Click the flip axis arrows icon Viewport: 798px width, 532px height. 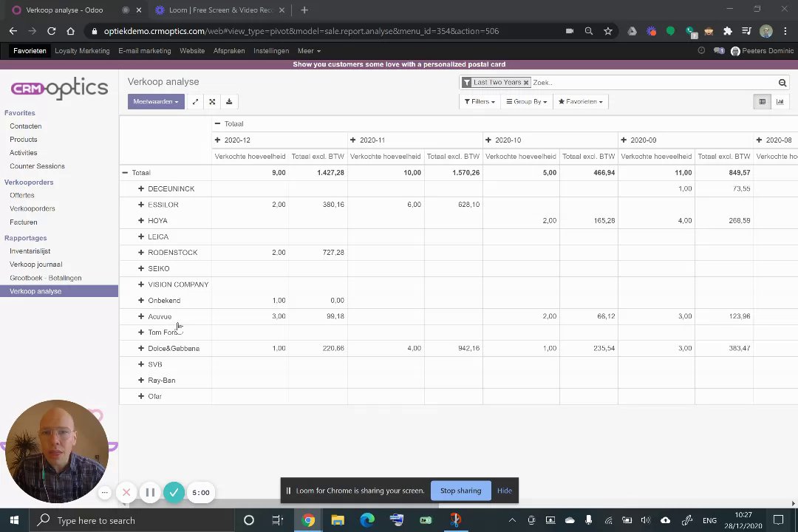coord(195,102)
